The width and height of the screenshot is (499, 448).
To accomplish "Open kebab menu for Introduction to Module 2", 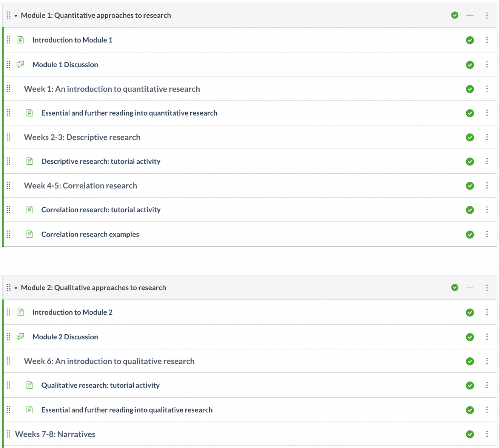I will click(487, 312).
